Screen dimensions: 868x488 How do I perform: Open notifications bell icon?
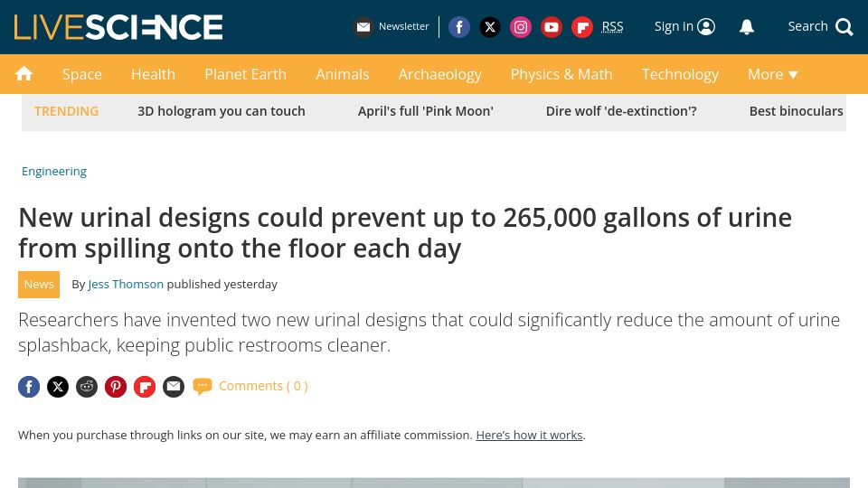click(x=747, y=26)
